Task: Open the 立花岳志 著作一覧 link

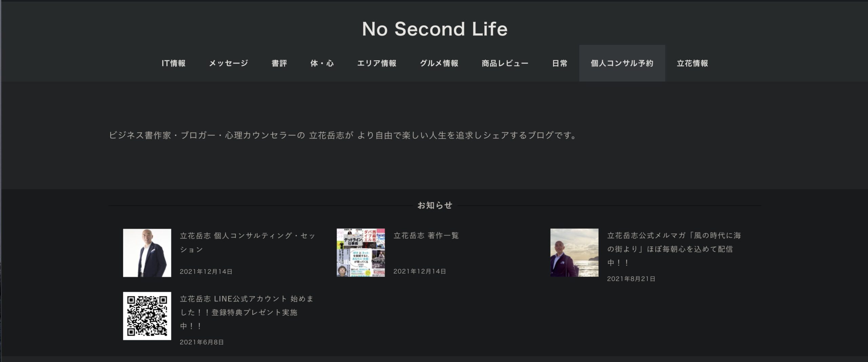Action: 426,235
